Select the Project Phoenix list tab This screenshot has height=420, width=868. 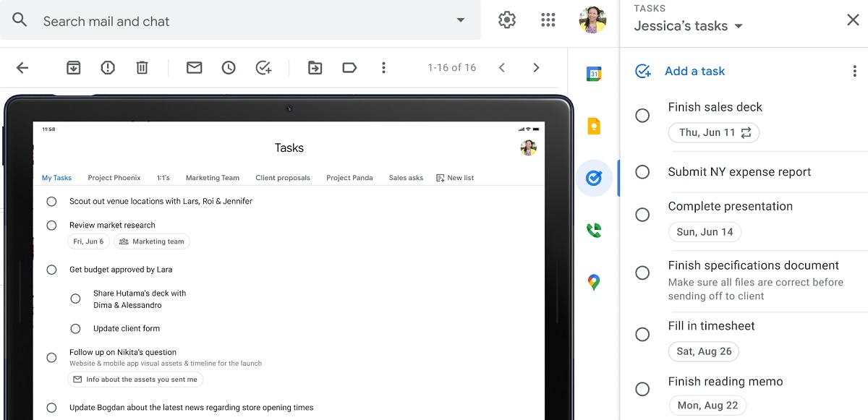coord(114,177)
